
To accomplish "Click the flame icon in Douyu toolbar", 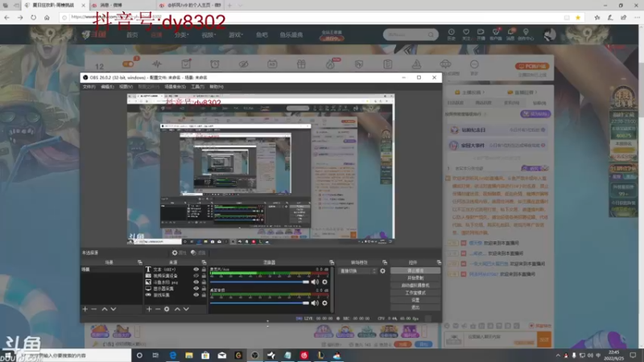I will coord(331,64).
